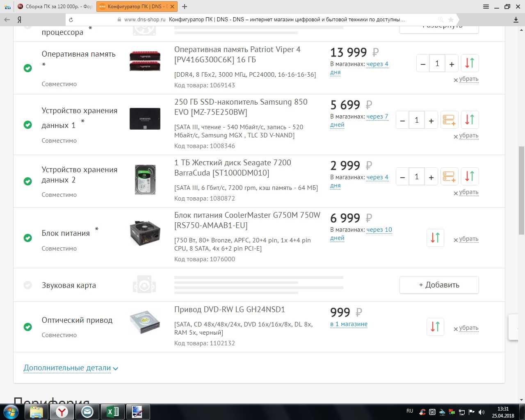The height and width of the screenshot is (420, 525).
Task: Open browser hamburger menu
Action: point(486,7)
